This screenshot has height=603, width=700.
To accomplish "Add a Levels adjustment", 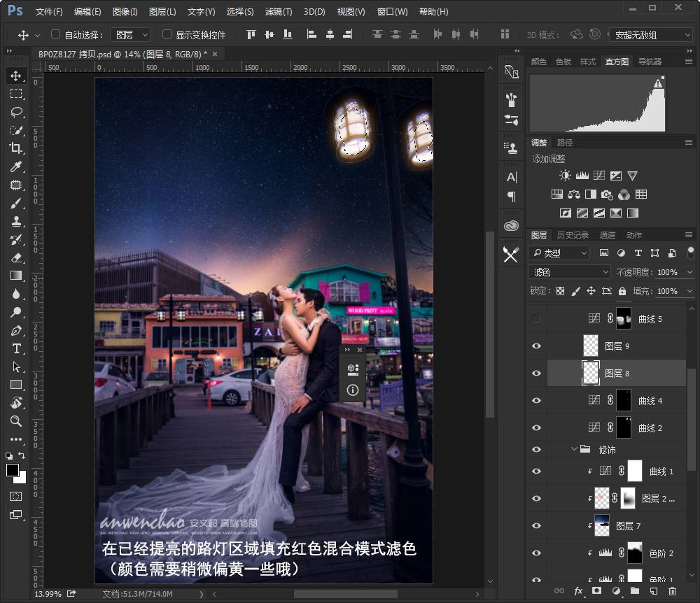I will click(x=582, y=176).
